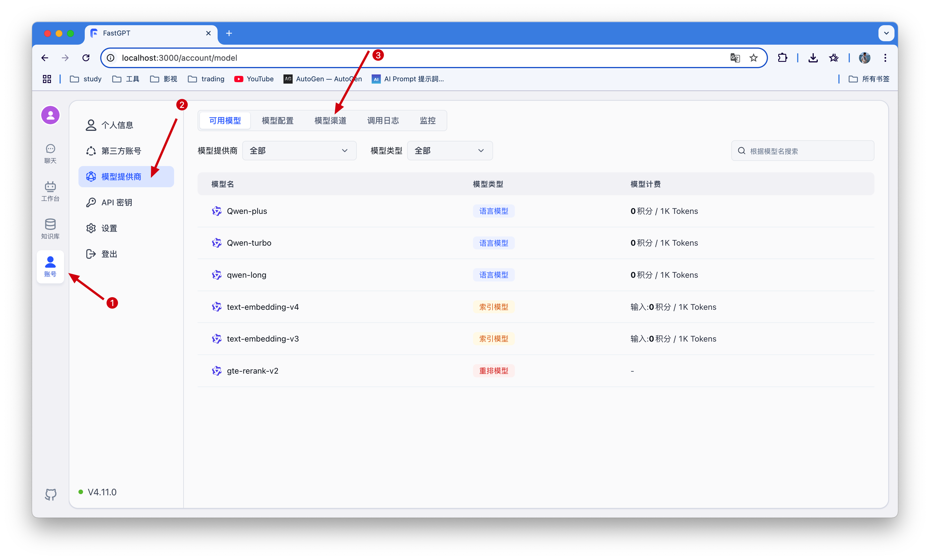This screenshot has height=560, width=930.
Task: Switch to the 调用日志 tab
Action: click(383, 120)
